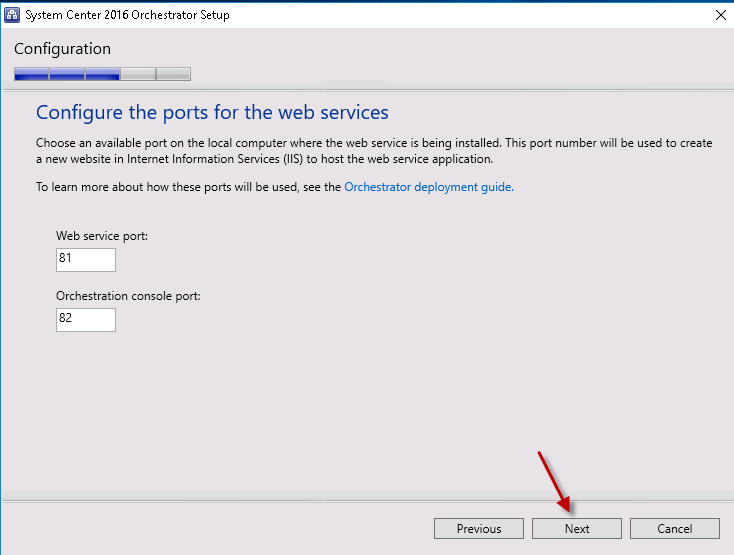Image resolution: width=734 pixels, height=555 pixels.
Task: Focus the Orchestration console port field
Action: click(86, 320)
